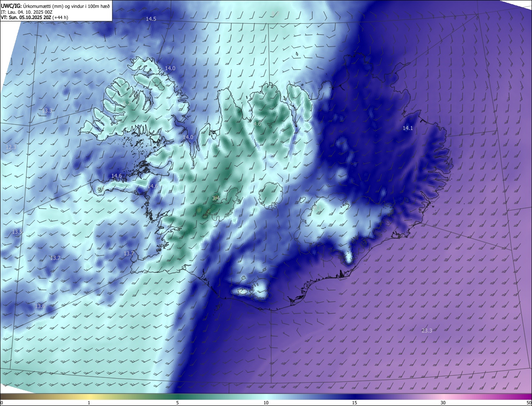Click the valid time line 'VT: Sun. 05.10.2025 20Z (+44 h)'
The width and height of the screenshot is (532, 406).
click(35, 17)
